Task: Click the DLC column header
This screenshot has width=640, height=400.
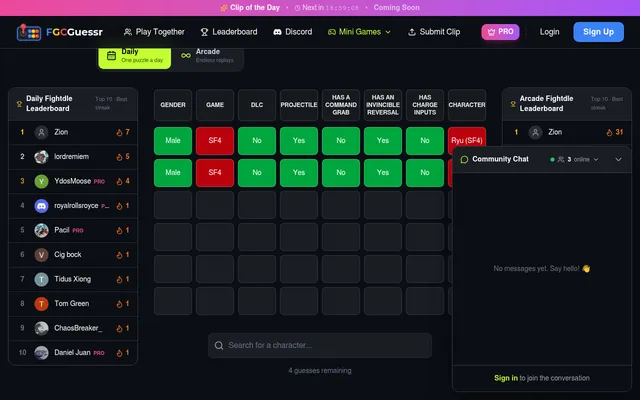Action: click(257, 105)
